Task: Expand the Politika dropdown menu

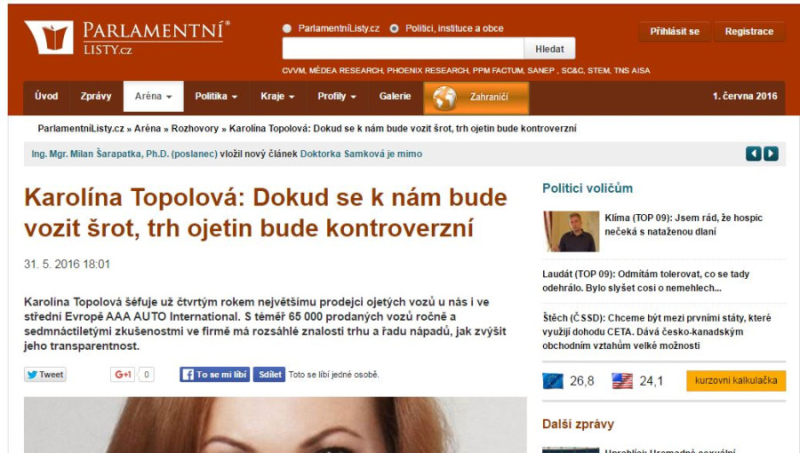Action: point(216,96)
